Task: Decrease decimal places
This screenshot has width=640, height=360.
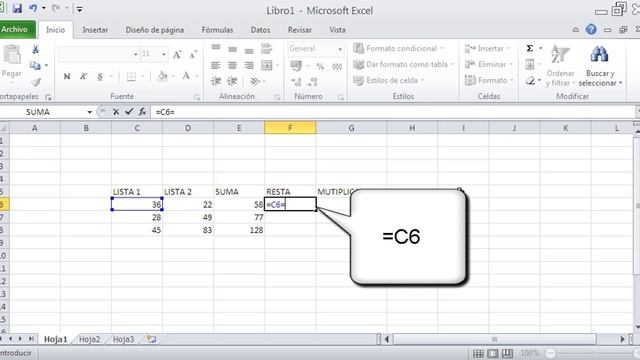Action: coord(313,82)
